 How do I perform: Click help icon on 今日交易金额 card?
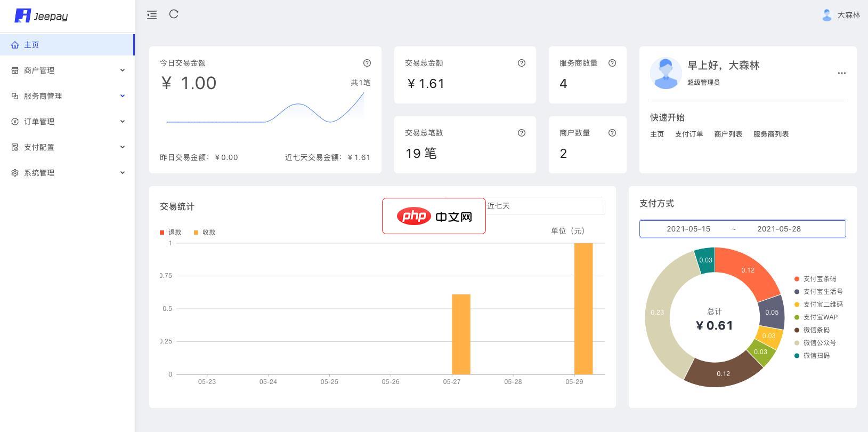tap(367, 63)
